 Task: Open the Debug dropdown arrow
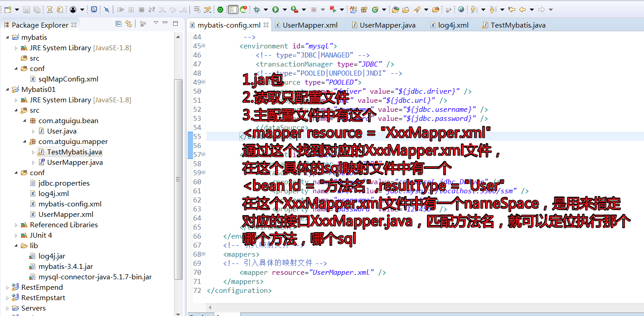(x=266, y=10)
